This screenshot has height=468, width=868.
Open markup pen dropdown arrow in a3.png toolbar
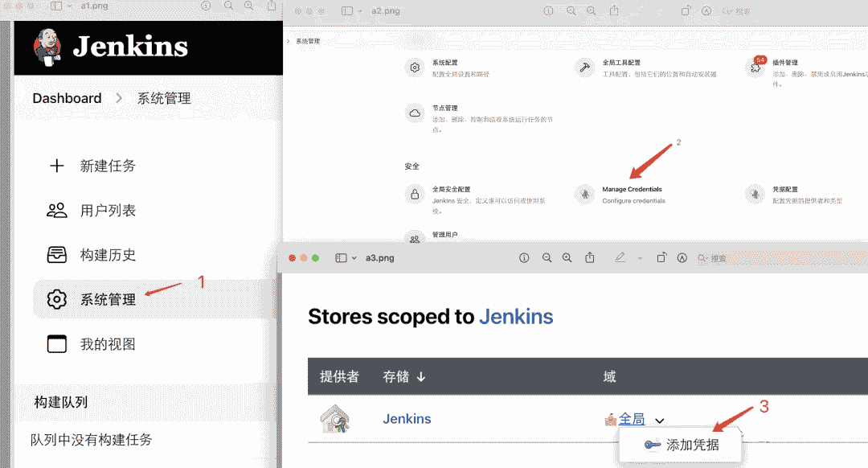[x=640, y=258]
